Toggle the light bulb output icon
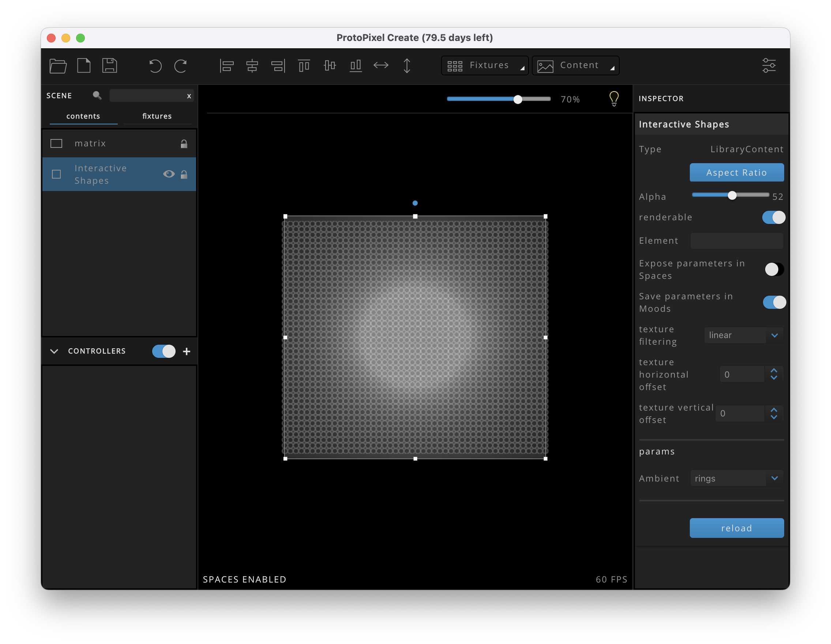 point(614,98)
